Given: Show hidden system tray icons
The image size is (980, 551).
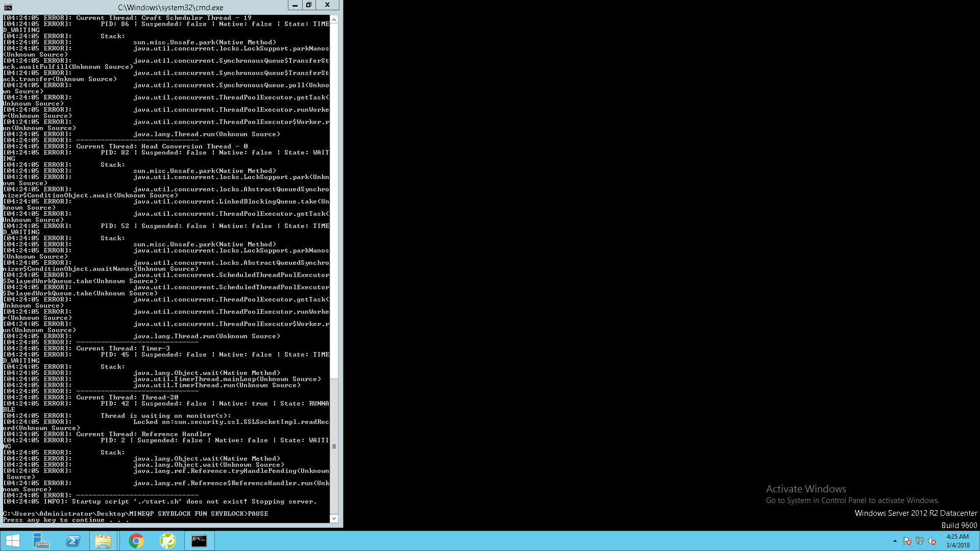Looking at the screenshot, I should point(895,541).
